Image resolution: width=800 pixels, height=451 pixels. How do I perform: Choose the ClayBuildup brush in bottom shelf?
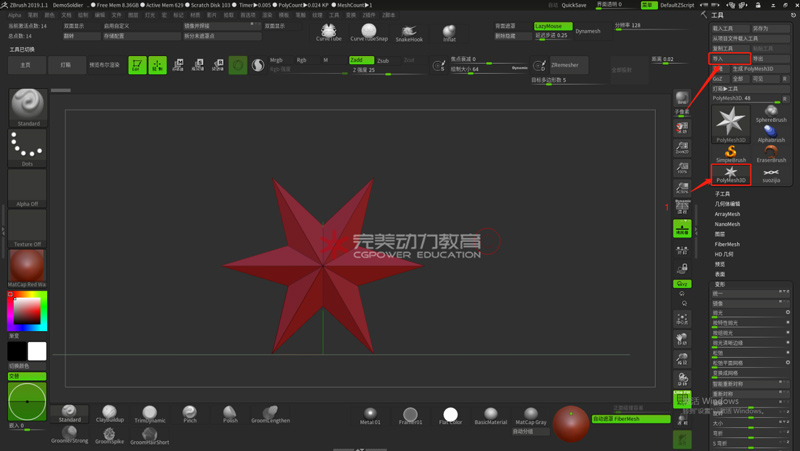tap(110, 413)
